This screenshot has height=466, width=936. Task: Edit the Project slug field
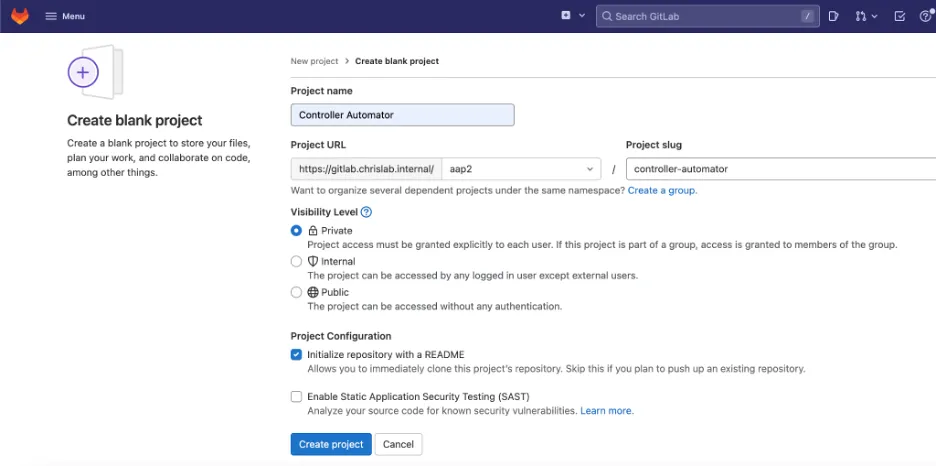tap(781, 169)
